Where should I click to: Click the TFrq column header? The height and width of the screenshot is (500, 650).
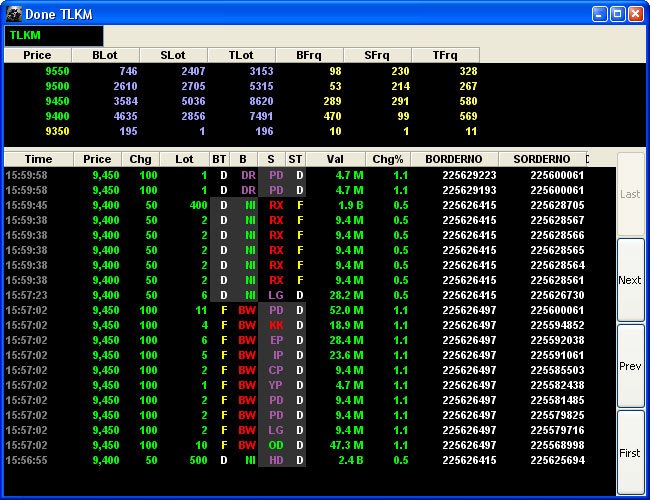[445, 55]
